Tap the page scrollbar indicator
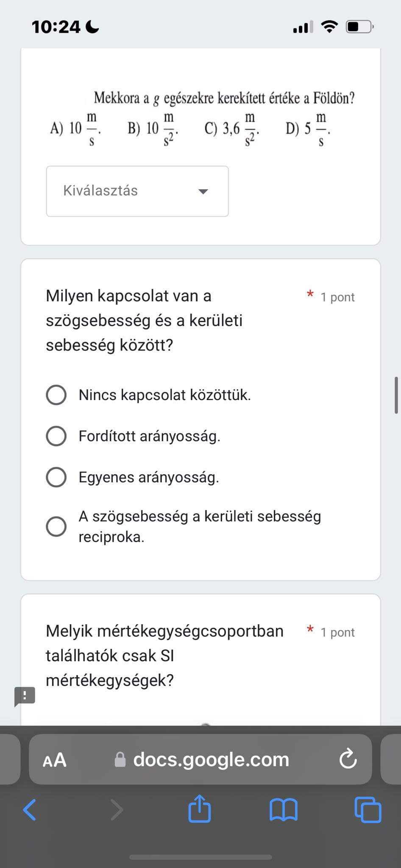The height and width of the screenshot is (868, 401). pyautogui.click(x=396, y=395)
